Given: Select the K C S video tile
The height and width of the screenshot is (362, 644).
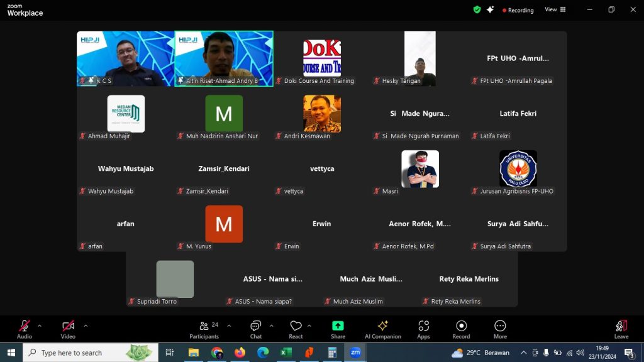Looking at the screenshot, I should coord(125,58).
